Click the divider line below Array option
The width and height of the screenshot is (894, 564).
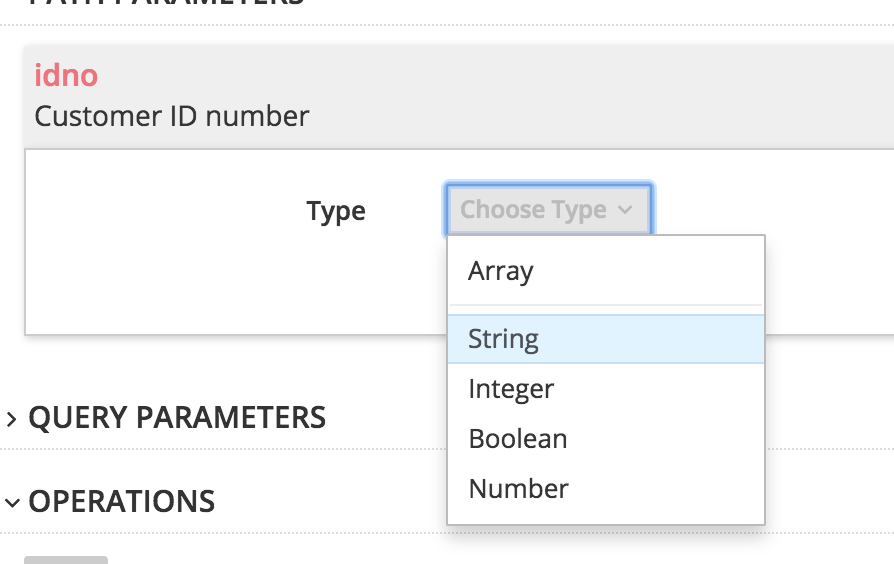tap(605, 305)
